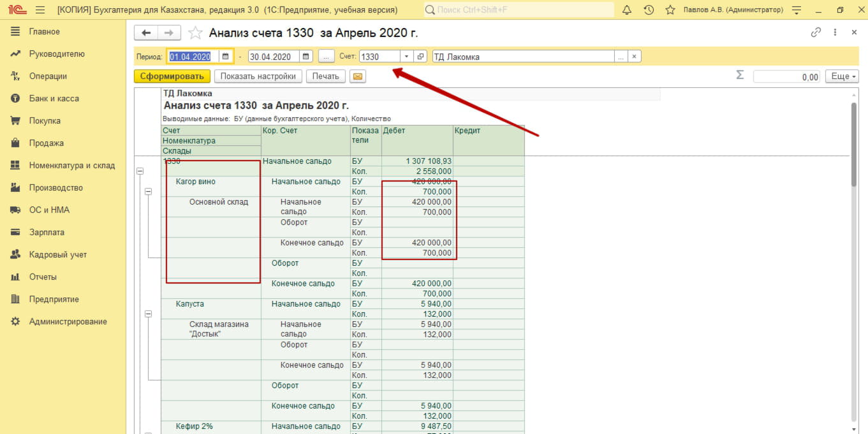Collapse the Кагор вино group

[x=148, y=191]
